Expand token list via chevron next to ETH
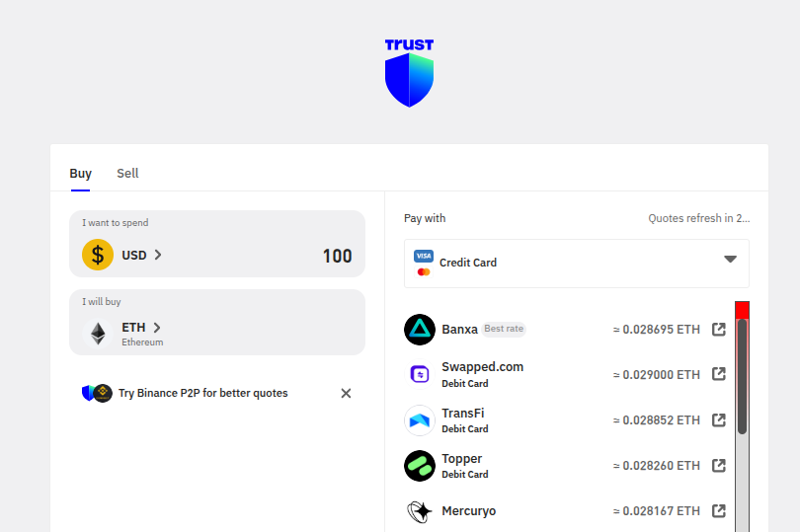This screenshot has width=800, height=532. [x=157, y=328]
